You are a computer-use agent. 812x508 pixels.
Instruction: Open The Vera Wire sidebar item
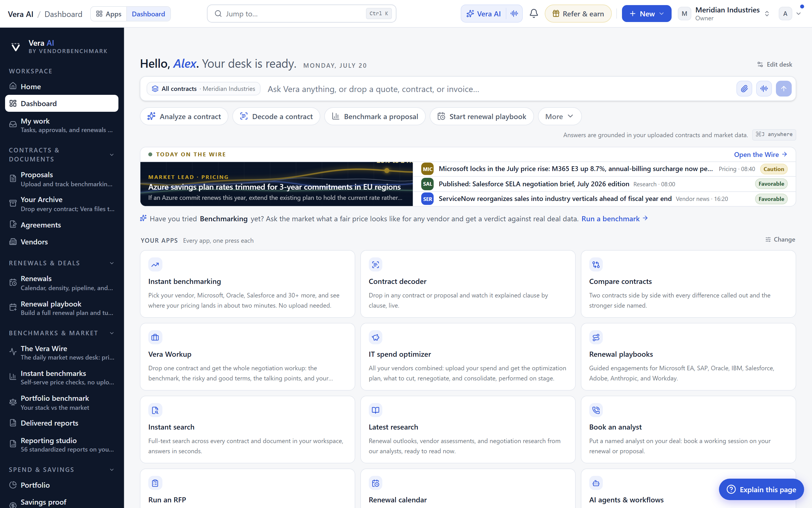(62, 353)
